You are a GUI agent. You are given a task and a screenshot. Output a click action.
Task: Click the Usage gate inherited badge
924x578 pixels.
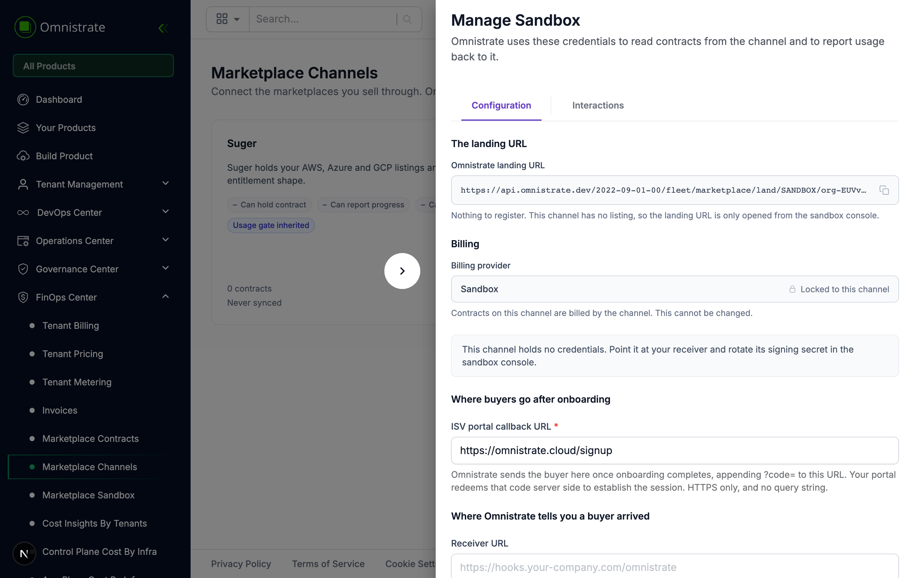[271, 225]
